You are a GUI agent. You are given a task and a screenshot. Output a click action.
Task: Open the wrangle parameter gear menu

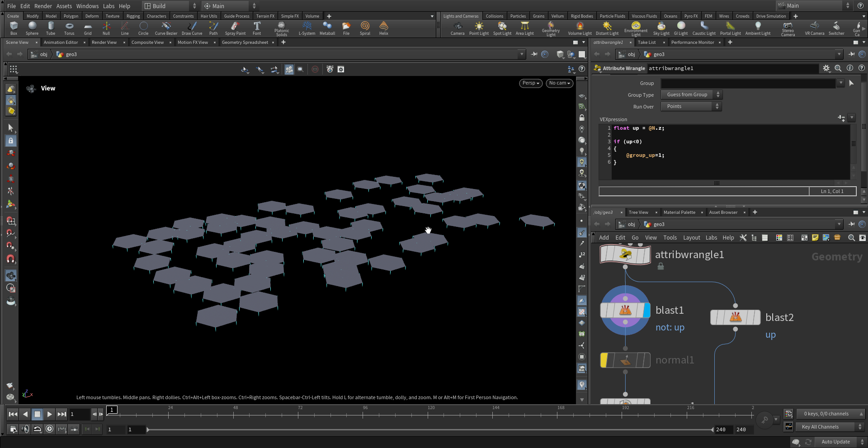[826, 68]
